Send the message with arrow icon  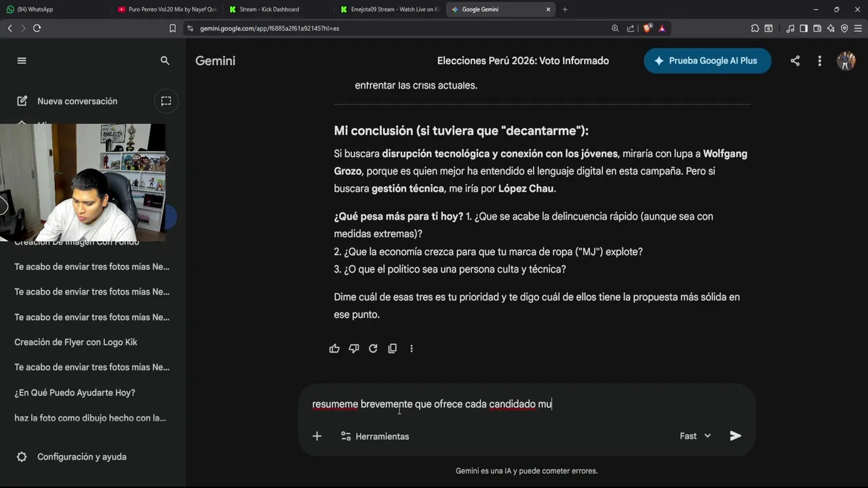pos(735,436)
